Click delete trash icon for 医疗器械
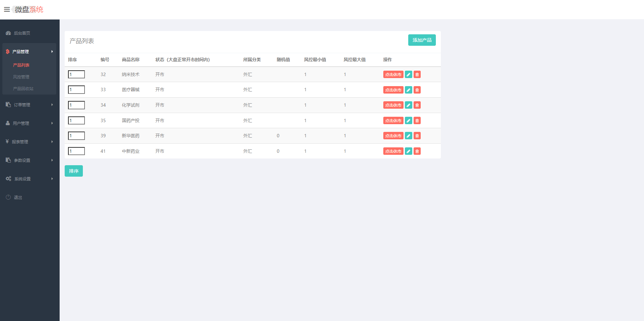This screenshot has height=321, width=644. (417, 90)
